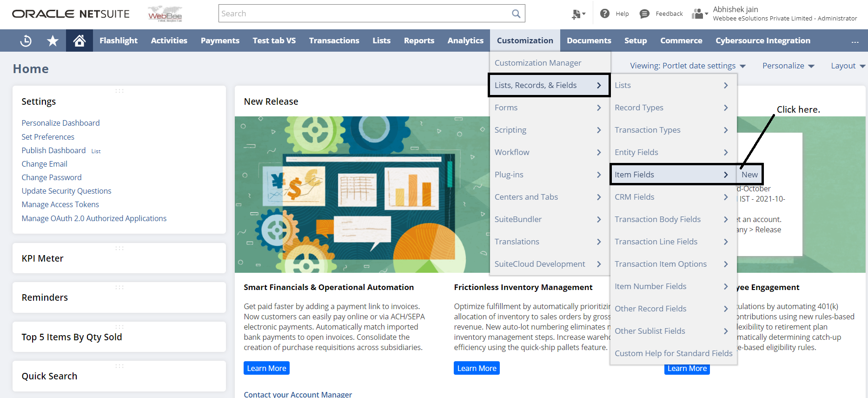Expand the Personalize dropdown
This screenshot has width=868, height=398.
(788, 66)
